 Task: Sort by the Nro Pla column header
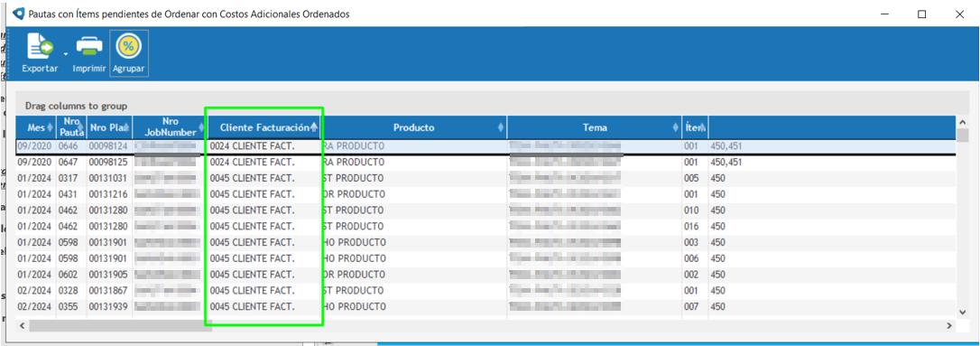tap(110, 127)
